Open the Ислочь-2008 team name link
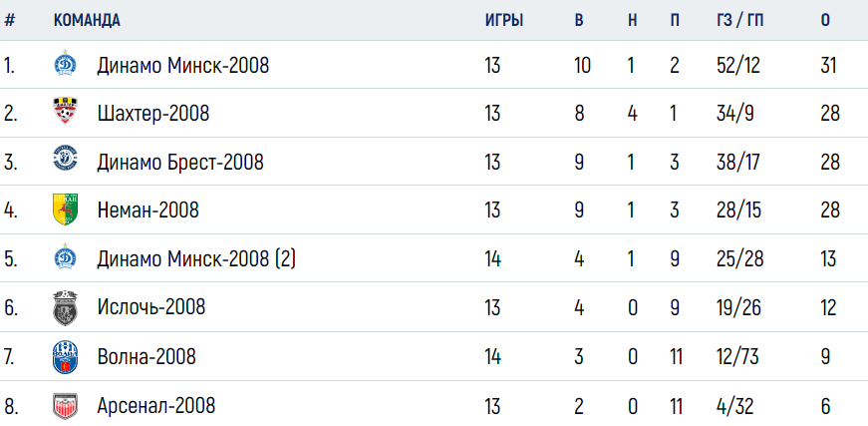Viewport: 868px width, 426px height. click(151, 306)
